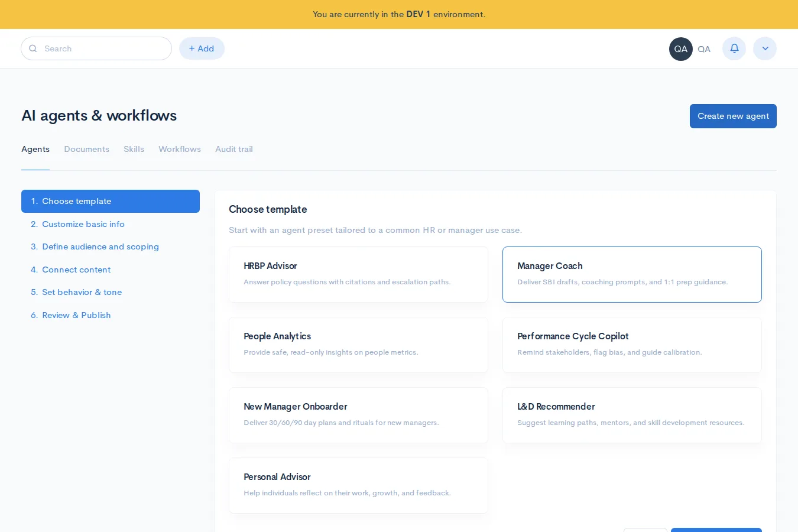The height and width of the screenshot is (532, 798).
Task: Select the HRBP Advisor template card
Action: point(358,274)
